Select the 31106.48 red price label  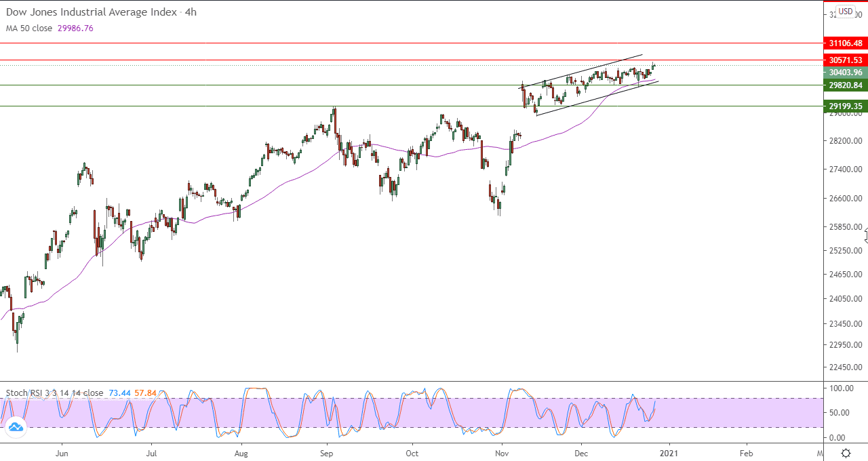pos(845,43)
